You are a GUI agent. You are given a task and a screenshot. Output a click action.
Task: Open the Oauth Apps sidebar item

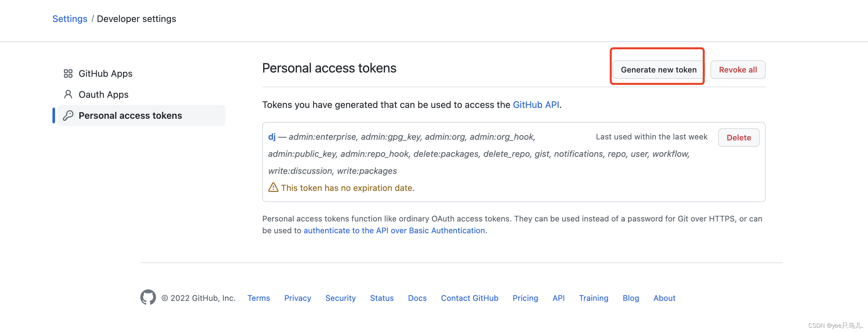(142, 94)
